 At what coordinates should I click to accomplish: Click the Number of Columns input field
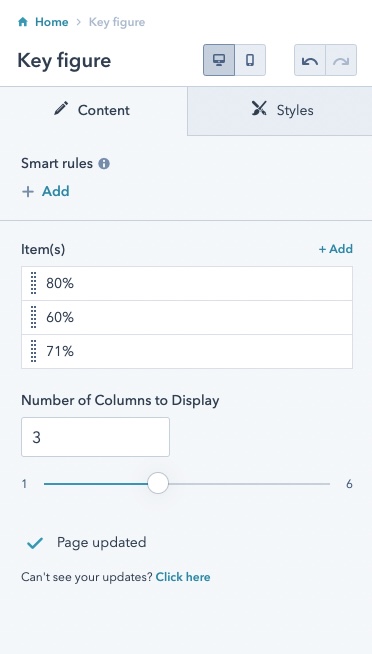coord(96,437)
